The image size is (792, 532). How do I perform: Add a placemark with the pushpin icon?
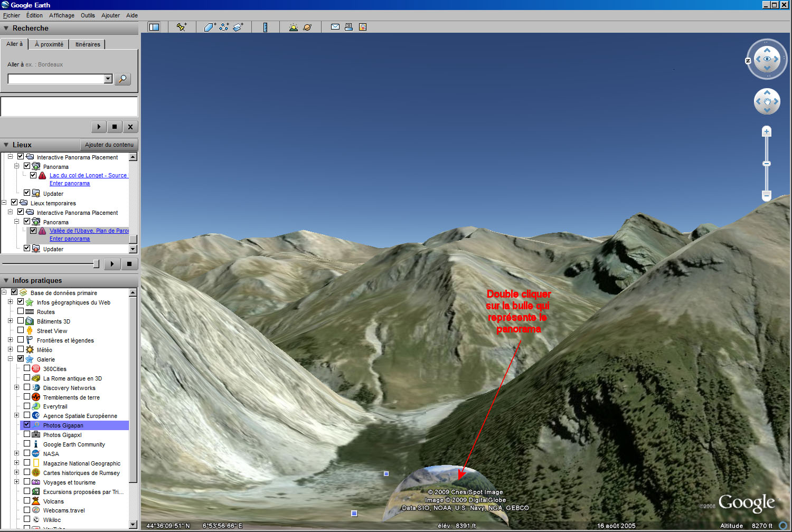click(x=182, y=27)
